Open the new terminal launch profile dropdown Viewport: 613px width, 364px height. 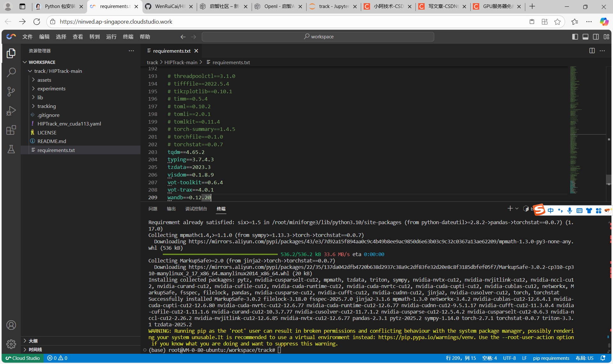(x=517, y=209)
